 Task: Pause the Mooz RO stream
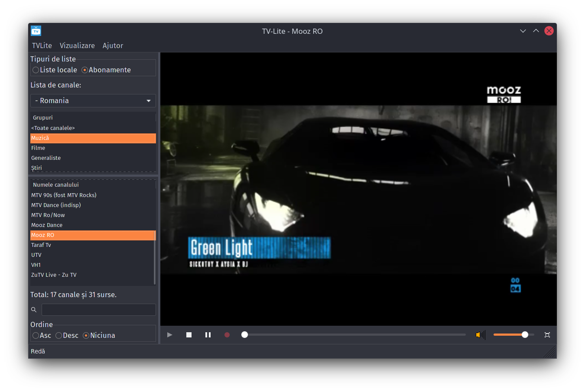(x=208, y=335)
